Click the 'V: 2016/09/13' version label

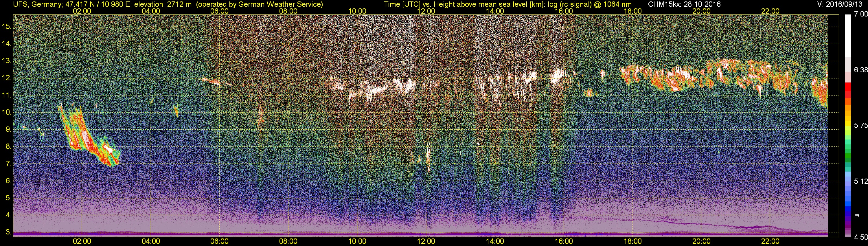pyautogui.click(x=840, y=4)
